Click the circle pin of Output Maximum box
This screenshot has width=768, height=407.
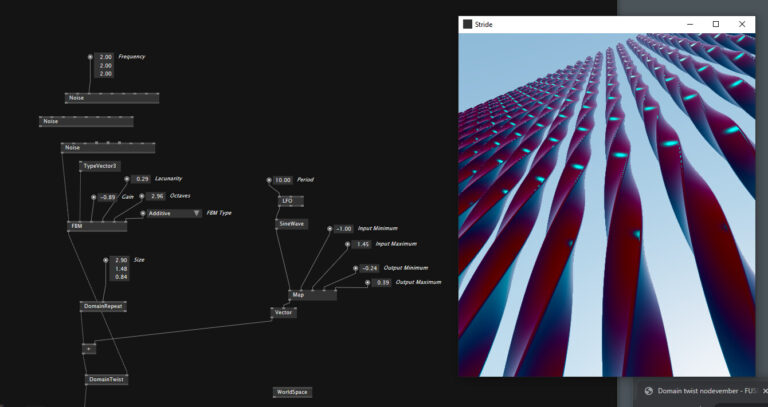(367, 283)
